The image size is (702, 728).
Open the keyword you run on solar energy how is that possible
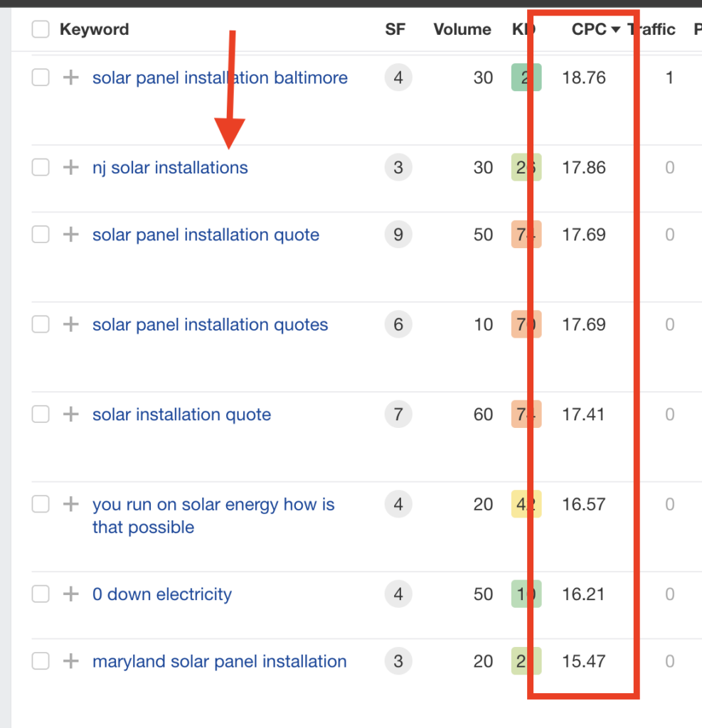pyautogui.click(x=213, y=504)
